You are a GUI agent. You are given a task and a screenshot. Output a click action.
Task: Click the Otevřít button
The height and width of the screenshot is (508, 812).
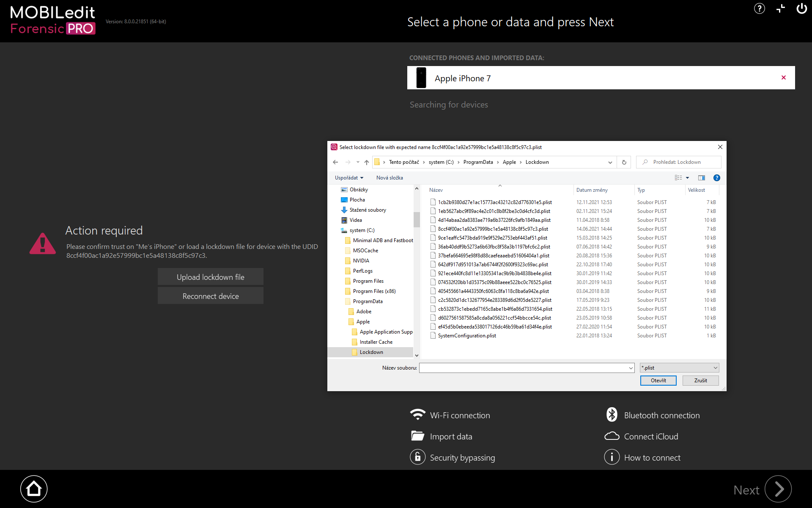pyautogui.click(x=658, y=381)
